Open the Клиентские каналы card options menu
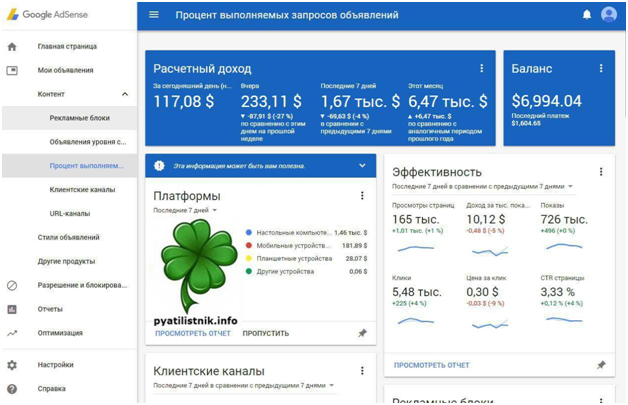This screenshot has width=628, height=405. (362, 371)
